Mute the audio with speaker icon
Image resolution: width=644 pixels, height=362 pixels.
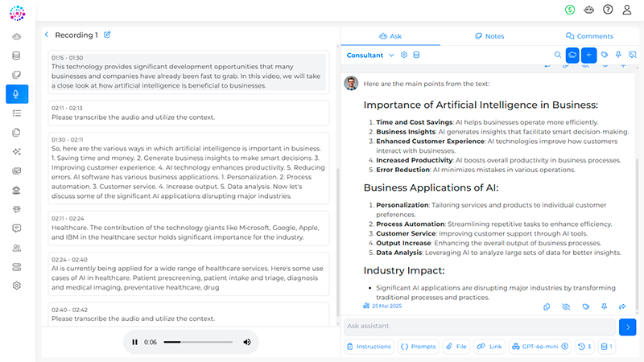[247, 342]
